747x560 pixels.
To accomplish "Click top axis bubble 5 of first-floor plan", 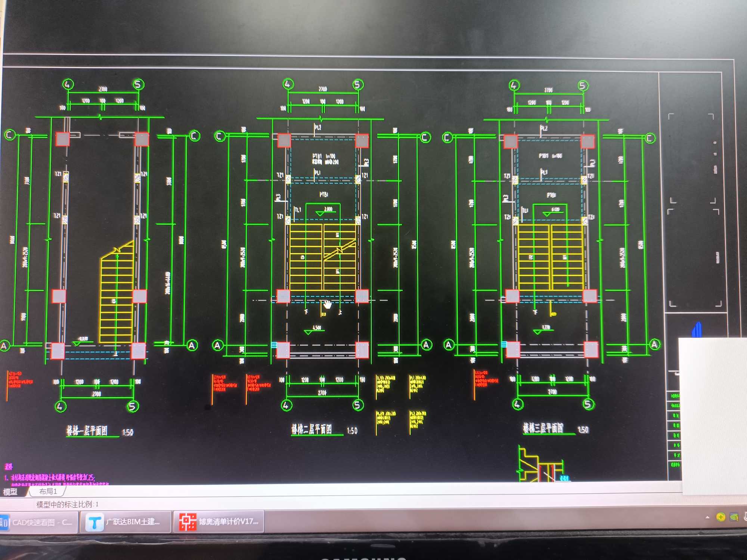I will pyautogui.click(x=139, y=84).
